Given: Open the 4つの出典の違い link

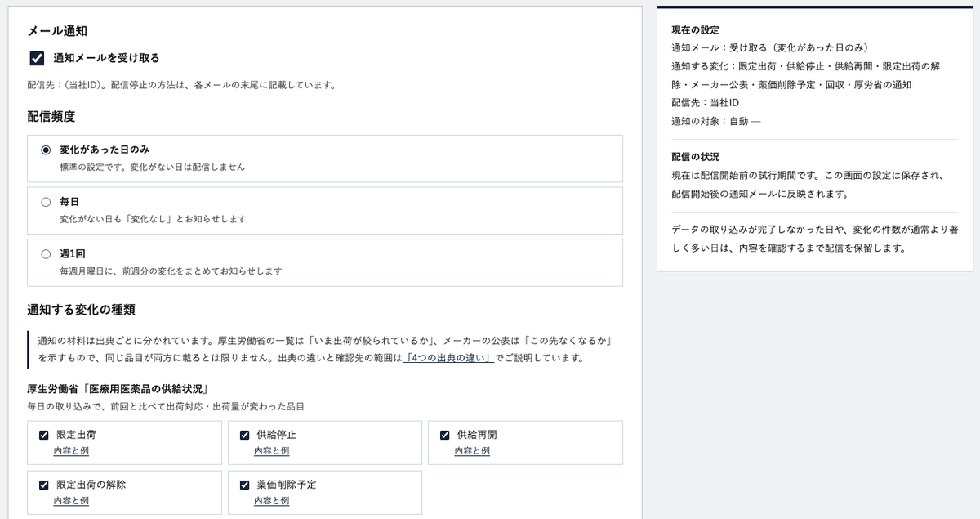Looking at the screenshot, I should (449, 358).
